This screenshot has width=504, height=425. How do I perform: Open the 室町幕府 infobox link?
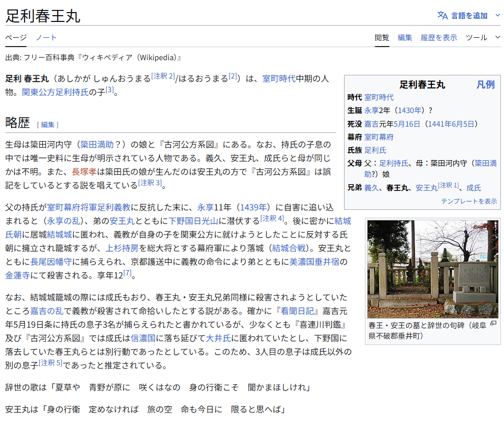pyautogui.click(x=379, y=137)
